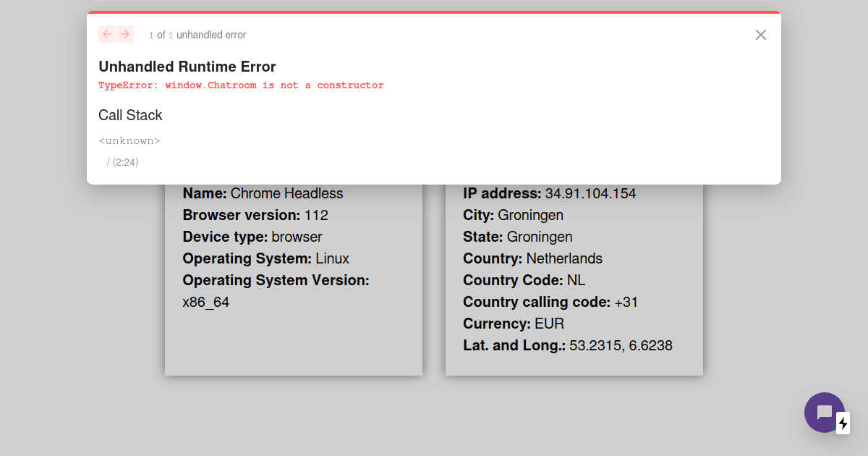
Task: Close the Unhandled Runtime Error overlay
Action: click(x=760, y=35)
